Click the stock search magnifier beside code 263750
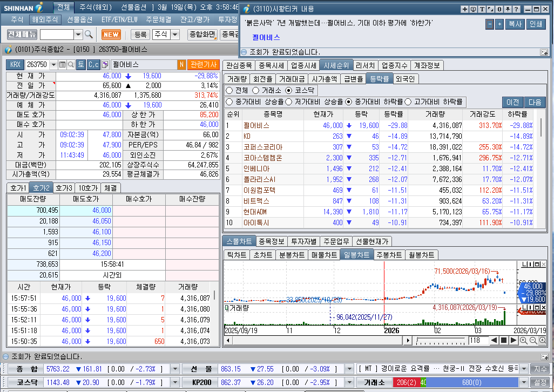 tap(71, 65)
